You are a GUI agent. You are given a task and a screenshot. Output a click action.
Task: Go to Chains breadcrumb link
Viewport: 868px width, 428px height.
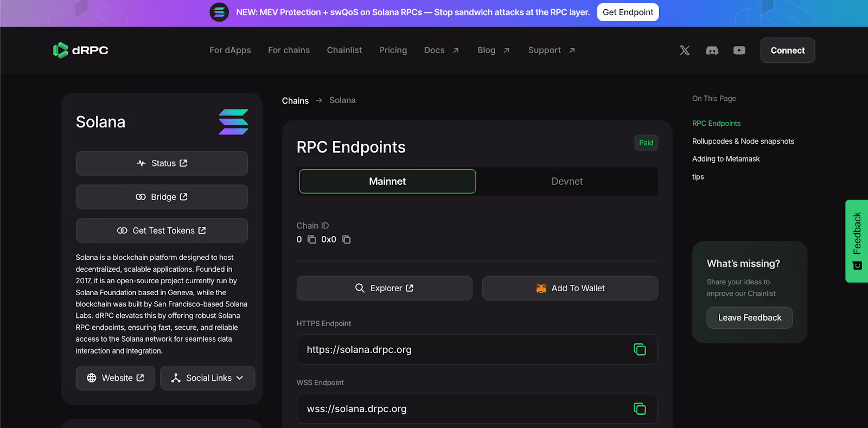[295, 101]
